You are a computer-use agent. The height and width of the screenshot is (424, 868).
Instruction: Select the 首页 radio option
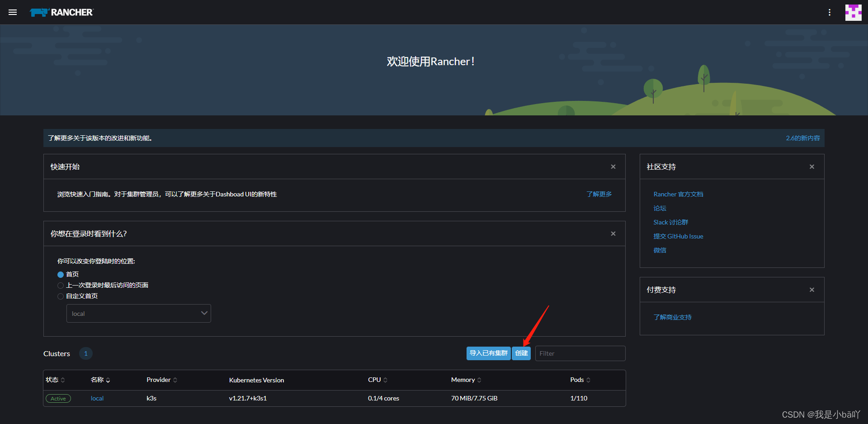tap(61, 275)
